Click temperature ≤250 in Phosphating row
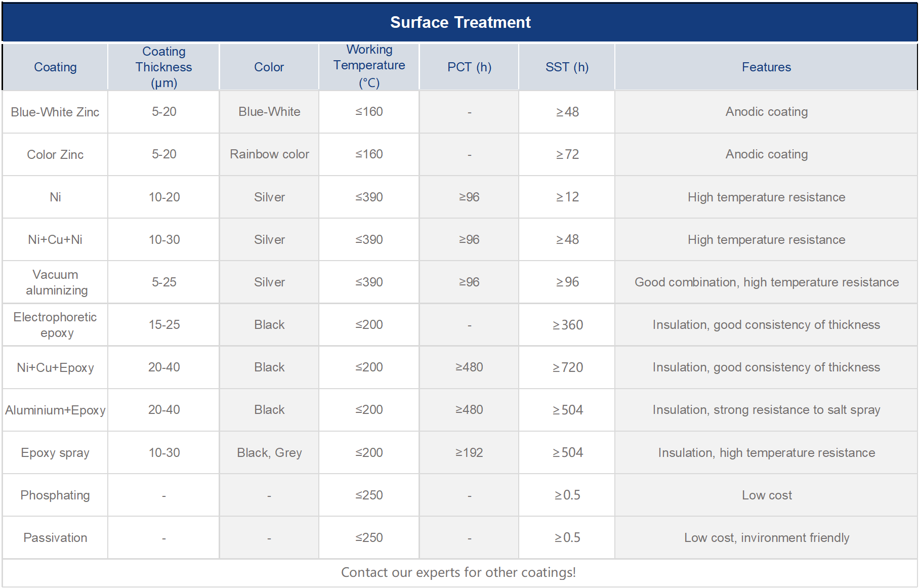This screenshot has height=588, width=919. (x=369, y=495)
